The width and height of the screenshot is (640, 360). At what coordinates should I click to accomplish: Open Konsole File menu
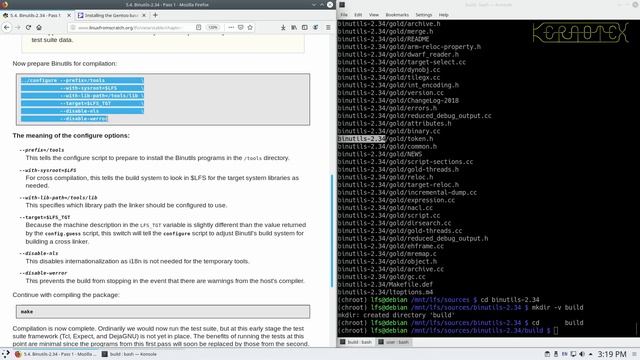(x=344, y=15)
